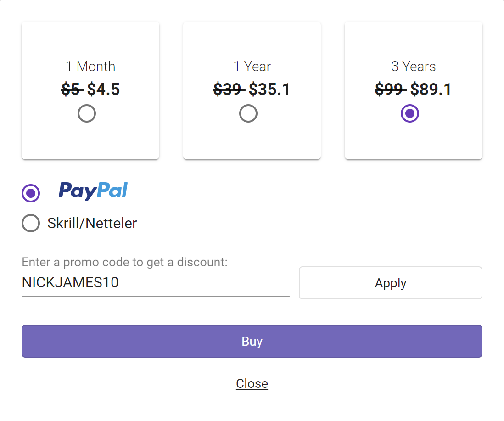Select the 3 Years plan radio button
Image resolution: width=504 pixels, height=421 pixels.
[x=410, y=113]
